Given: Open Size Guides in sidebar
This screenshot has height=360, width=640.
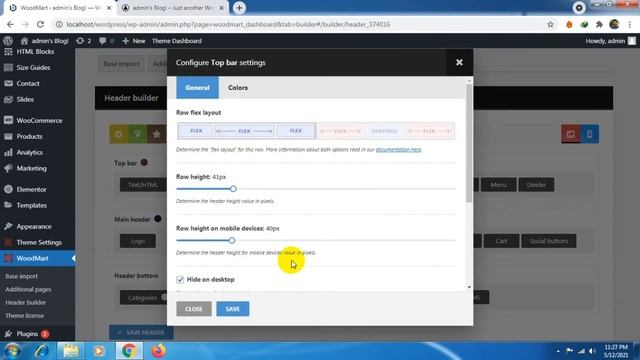Looking at the screenshot, I should click(33, 68).
